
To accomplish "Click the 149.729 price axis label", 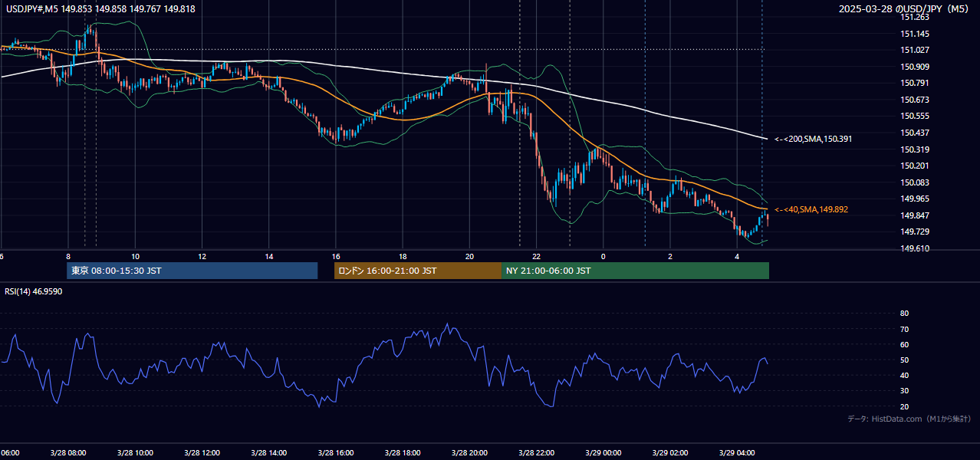I will click(x=915, y=232).
